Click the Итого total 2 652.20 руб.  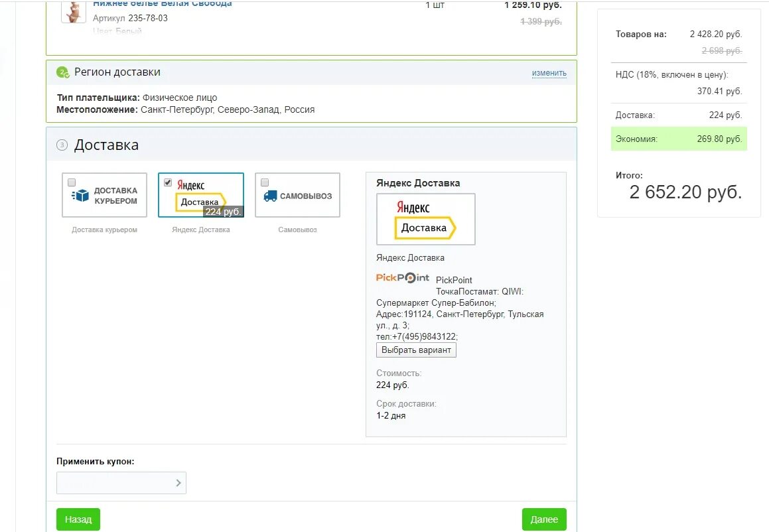(685, 192)
